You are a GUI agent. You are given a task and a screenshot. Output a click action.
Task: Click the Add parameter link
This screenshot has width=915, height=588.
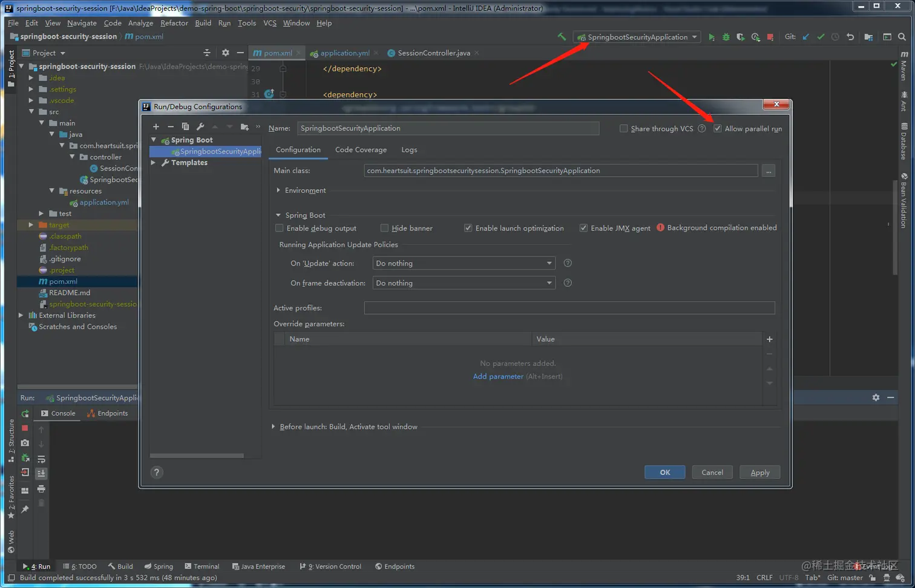pyautogui.click(x=498, y=377)
